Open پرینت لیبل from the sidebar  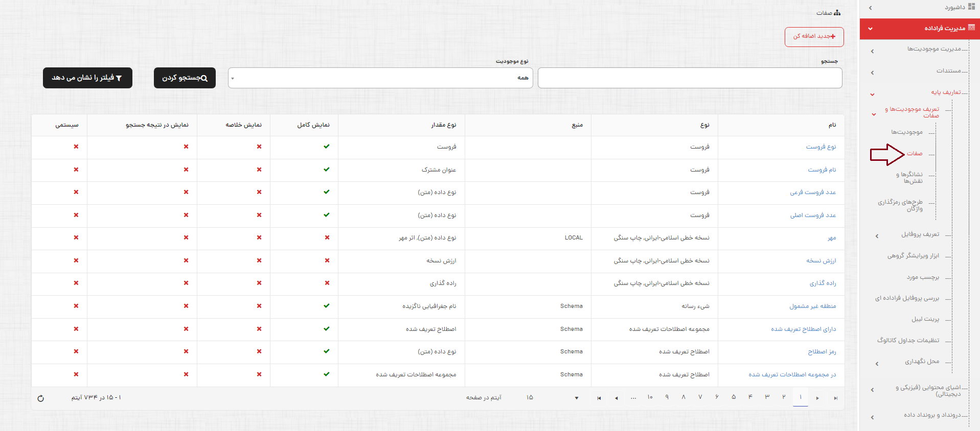(x=925, y=319)
